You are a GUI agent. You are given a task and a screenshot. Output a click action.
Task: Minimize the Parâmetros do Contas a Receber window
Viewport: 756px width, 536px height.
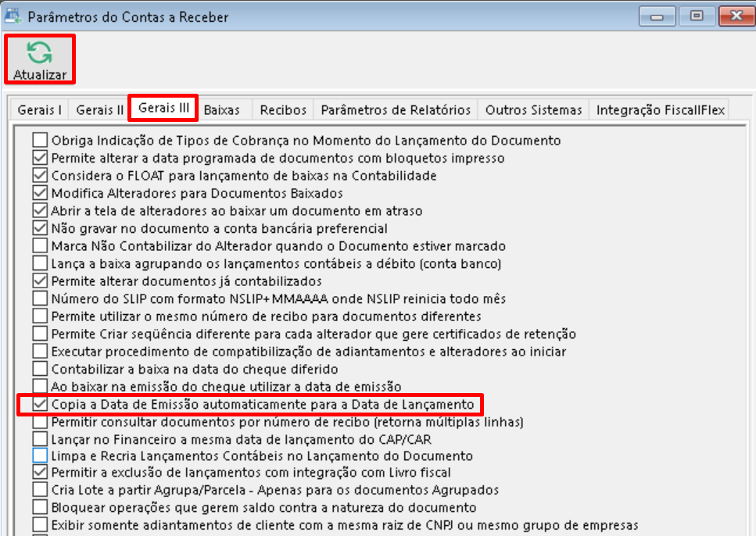[x=657, y=16]
